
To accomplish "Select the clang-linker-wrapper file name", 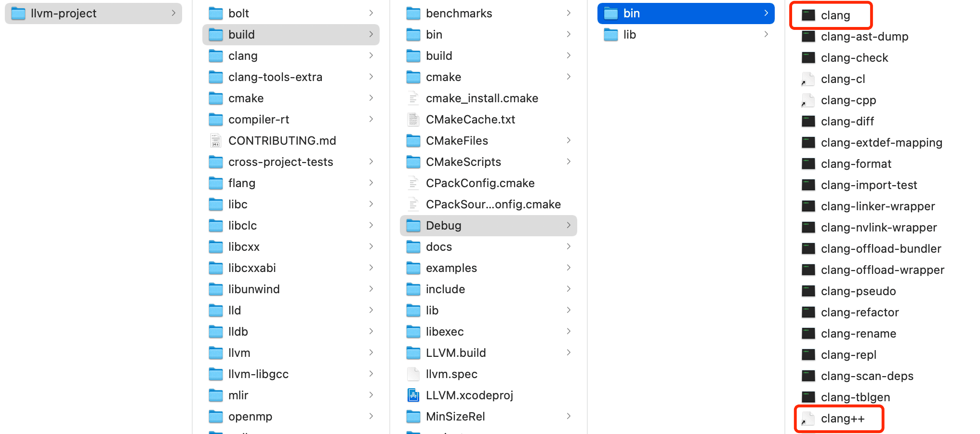I will pyautogui.click(x=878, y=206).
